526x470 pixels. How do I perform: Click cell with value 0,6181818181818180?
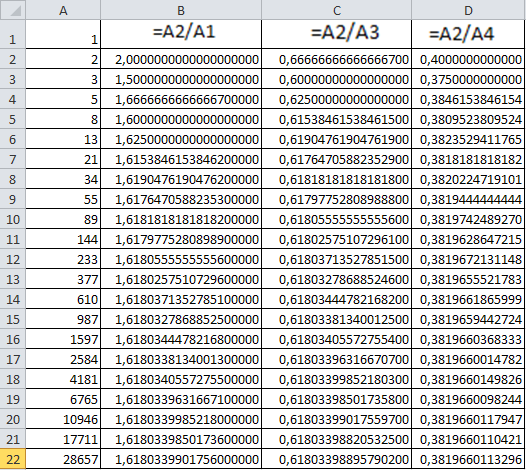pyautogui.click(x=336, y=179)
